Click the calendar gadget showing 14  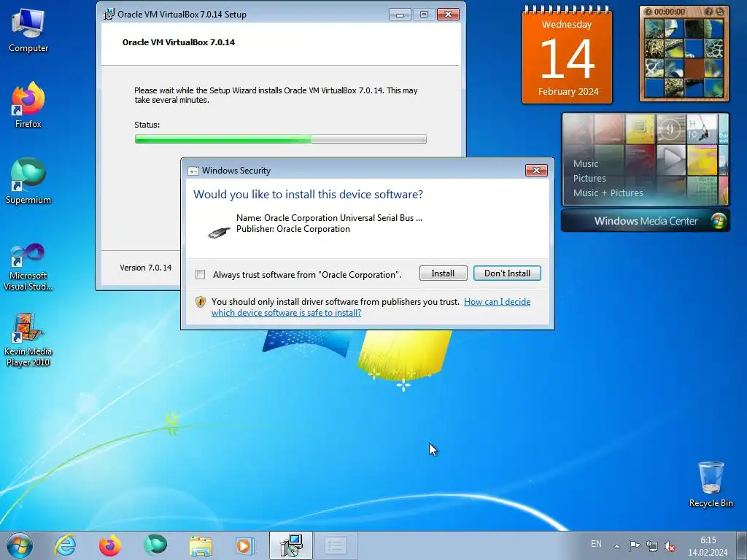pyautogui.click(x=567, y=55)
